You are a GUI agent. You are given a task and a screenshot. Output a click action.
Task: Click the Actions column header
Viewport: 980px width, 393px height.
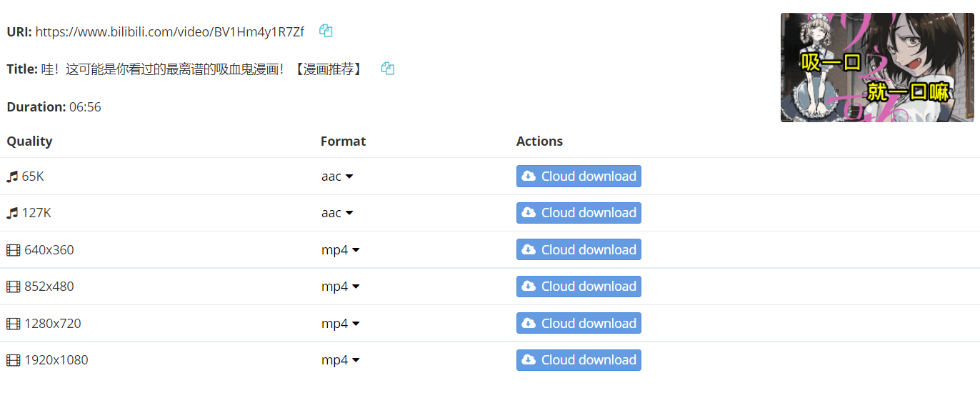click(x=539, y=141)
